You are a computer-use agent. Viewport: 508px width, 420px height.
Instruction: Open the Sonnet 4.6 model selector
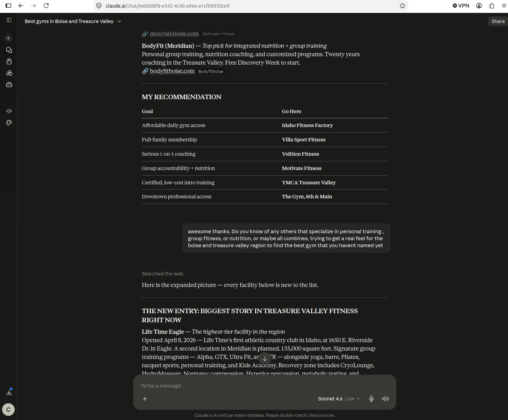pos(339,399)
